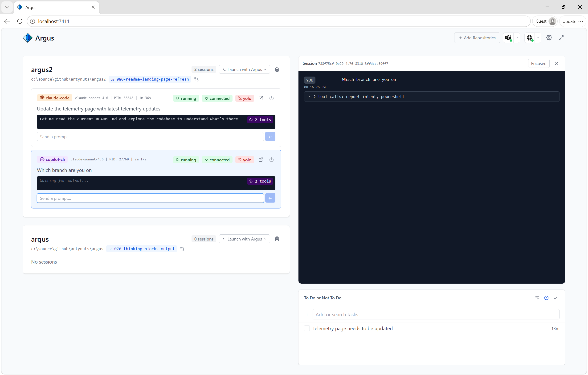Click the 'Which branch are you on' session title
The height and width of the screenshot is (375, 588).
[x=64, y=170]
